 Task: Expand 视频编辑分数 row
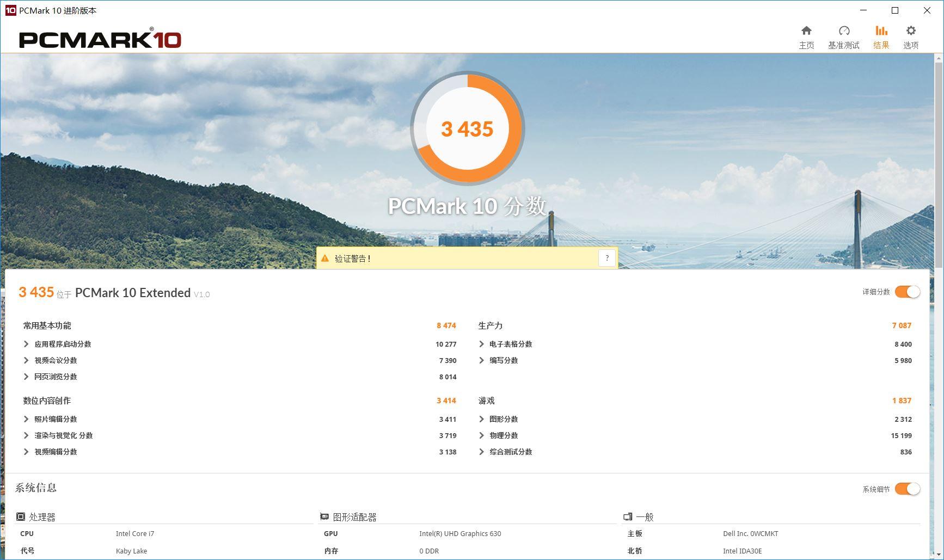click(x=26, y=452)
